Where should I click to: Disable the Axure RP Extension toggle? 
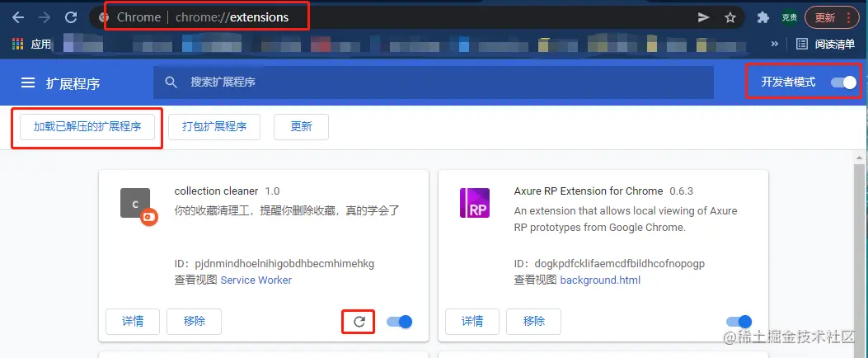point(739,322)
